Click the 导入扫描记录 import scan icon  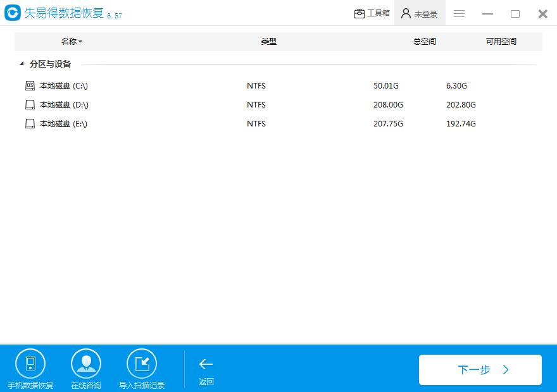point(142,362)
